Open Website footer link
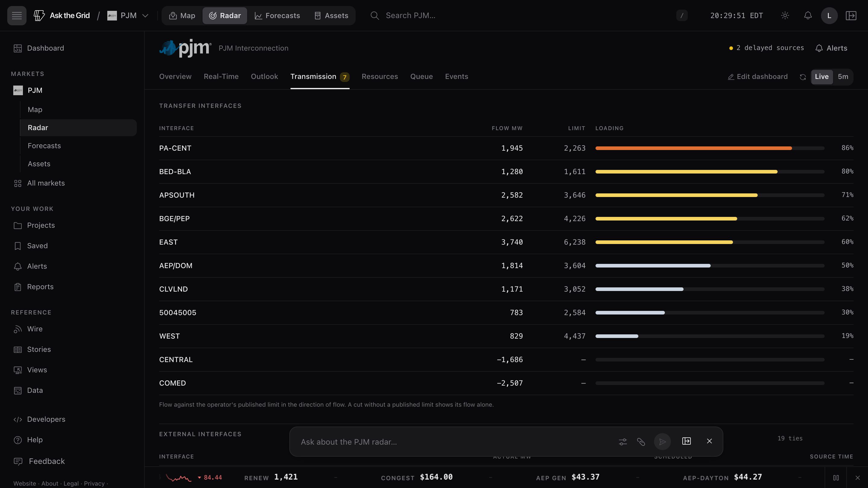Image resolution: width=868 pixels, height=488 pixels. click(x=25, y=483)
